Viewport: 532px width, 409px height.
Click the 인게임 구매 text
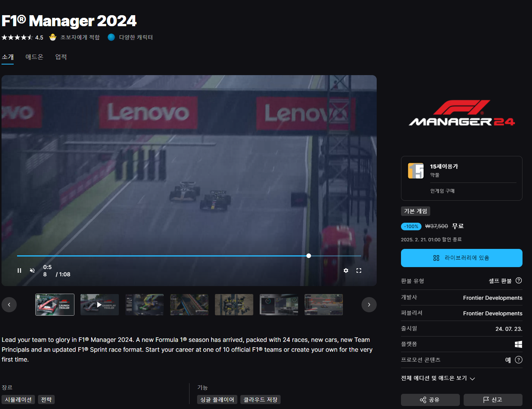(442, 191)
